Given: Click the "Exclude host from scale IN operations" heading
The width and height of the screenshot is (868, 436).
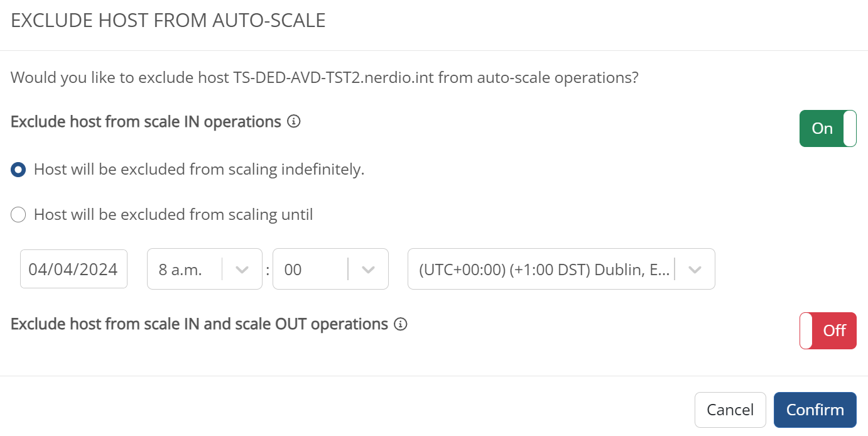Looking at the screenshot, I should pos(146,122).
